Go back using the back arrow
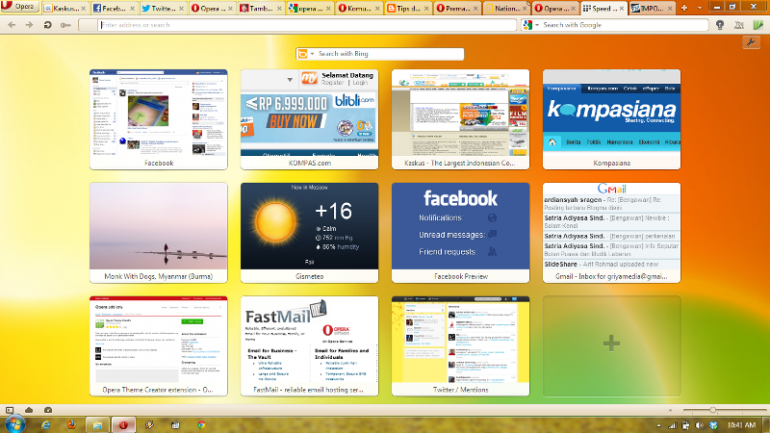The height and width of the screenshot is (433, 770). coord(12,25)
